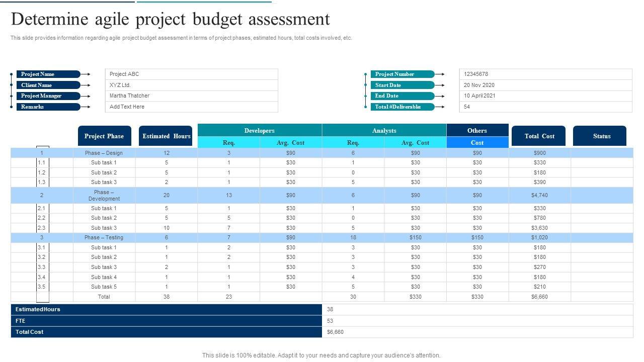Click the 'Others' group header
The image size is (644, 362).
[x=477, y=130]
